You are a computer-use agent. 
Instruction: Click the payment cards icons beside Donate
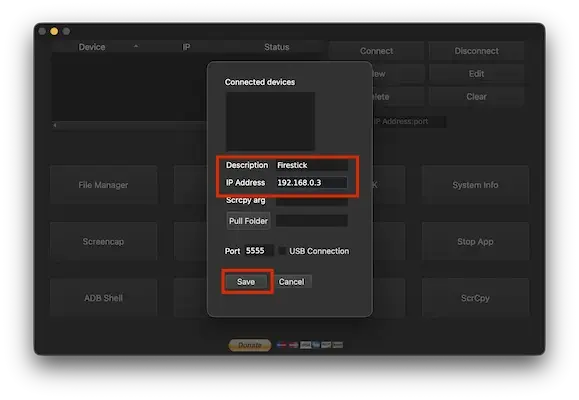coord(310,345)
